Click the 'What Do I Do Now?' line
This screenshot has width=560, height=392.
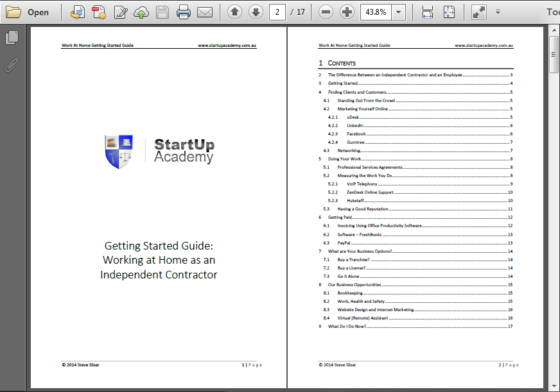pyautogui.click(x=416, y=327)
